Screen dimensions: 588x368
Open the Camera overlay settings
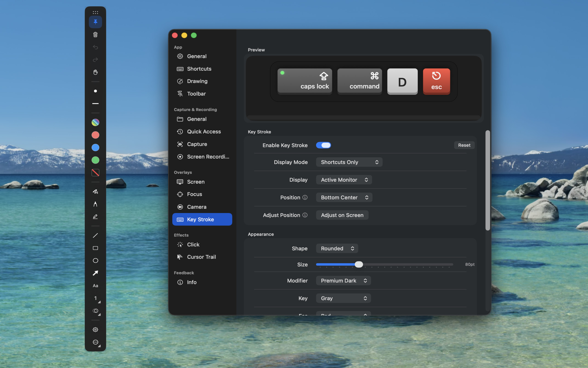point(202,207)
